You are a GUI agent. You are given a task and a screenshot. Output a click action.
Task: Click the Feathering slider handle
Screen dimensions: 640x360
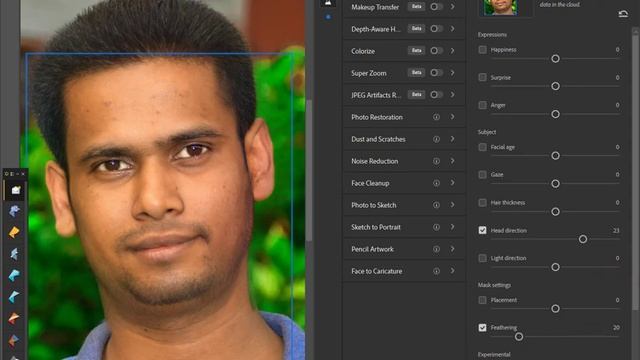click(x=519, y=337)
